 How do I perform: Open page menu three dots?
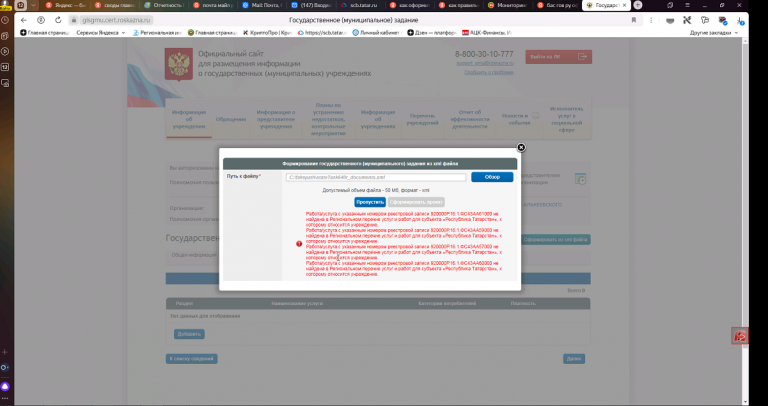(x=651, y=20)
